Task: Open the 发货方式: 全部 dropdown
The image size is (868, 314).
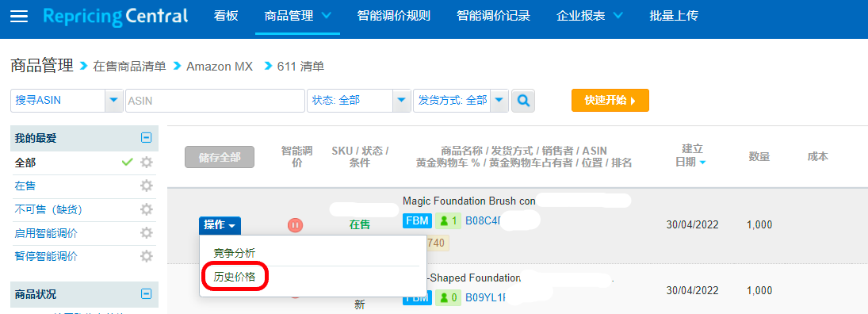Action: [x=499, y=100]
